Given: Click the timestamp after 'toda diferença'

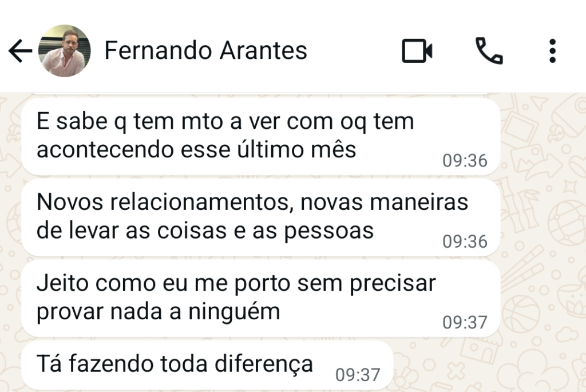Looking at the screenshot, I should [358, 375].
